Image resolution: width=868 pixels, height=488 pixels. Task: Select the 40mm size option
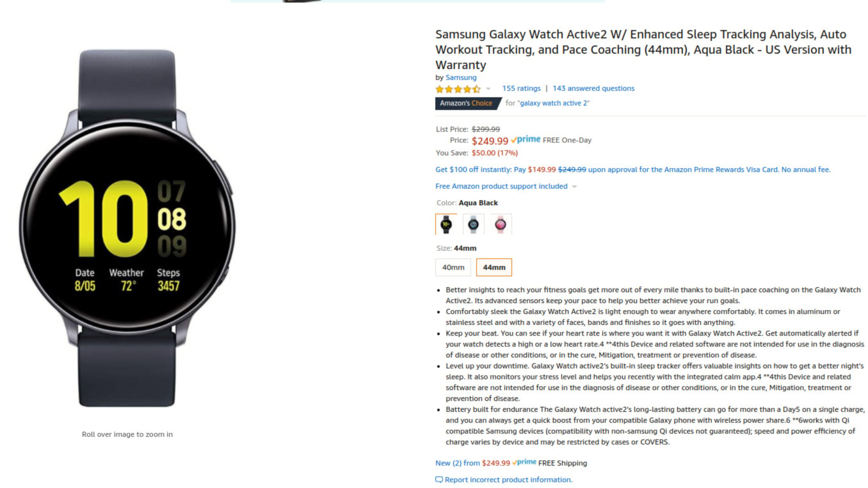(453, 267)
